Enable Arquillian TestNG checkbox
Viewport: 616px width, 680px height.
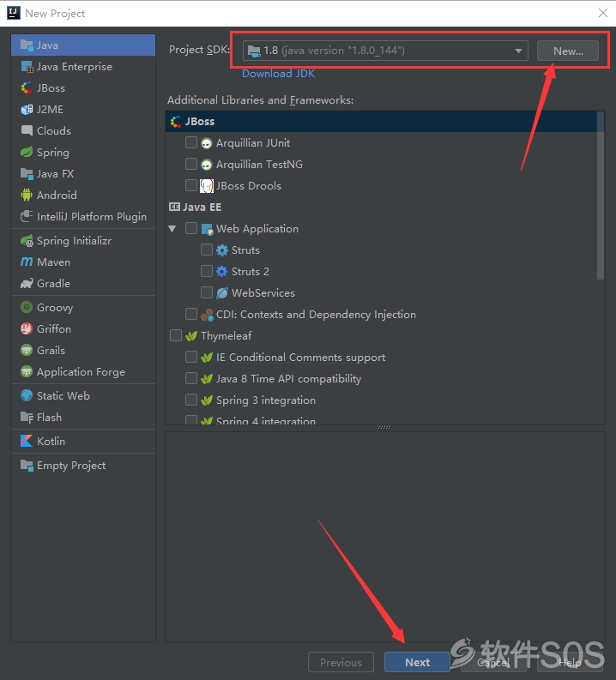pos(191,164)
